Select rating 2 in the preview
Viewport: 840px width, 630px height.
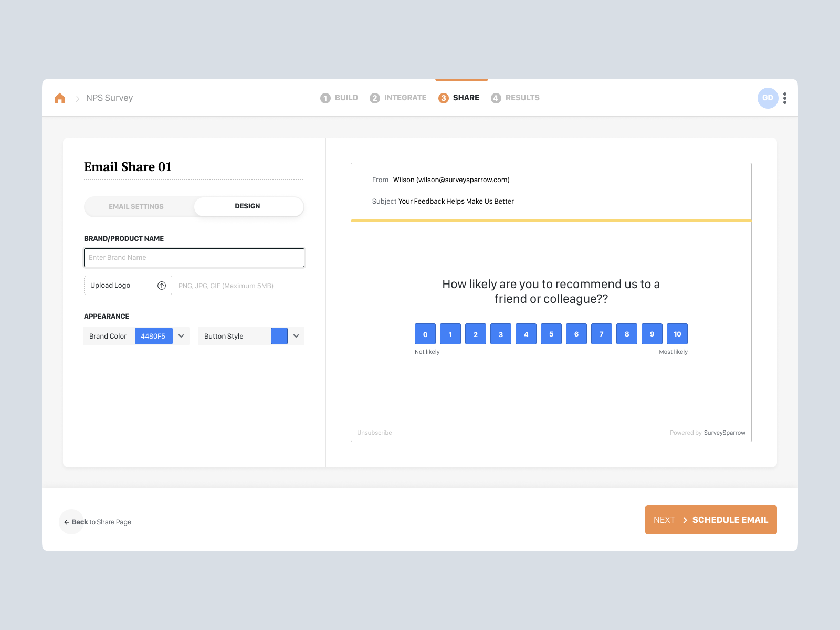point(476,334)
